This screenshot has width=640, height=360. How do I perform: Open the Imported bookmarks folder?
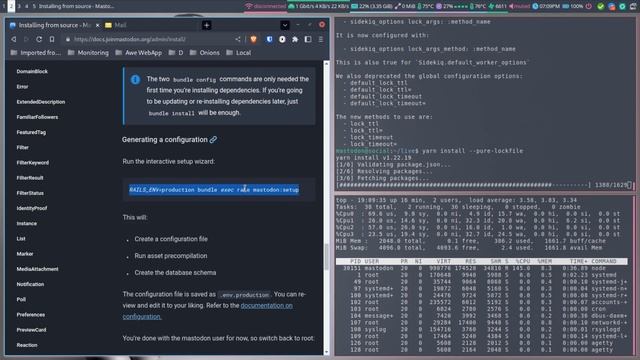coord(36,53)
